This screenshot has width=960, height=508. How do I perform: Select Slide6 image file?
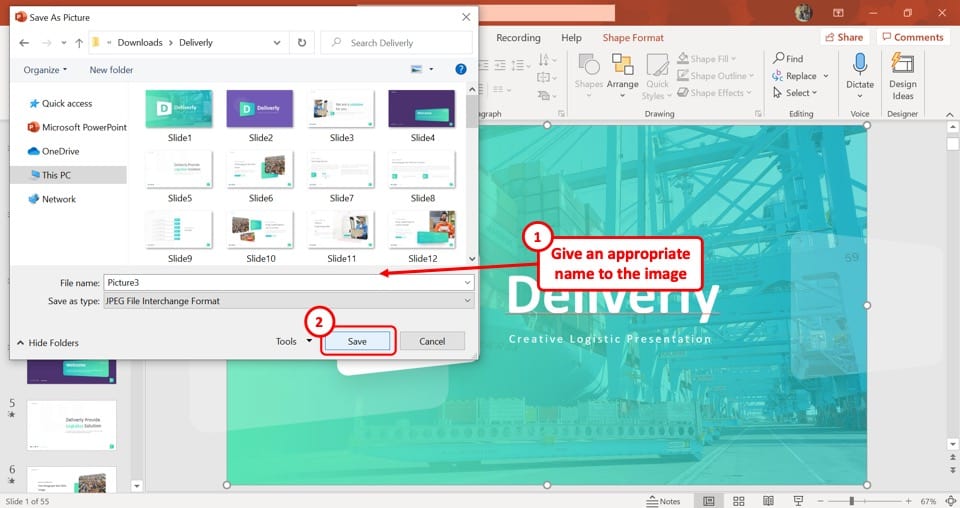pos(260,176)
